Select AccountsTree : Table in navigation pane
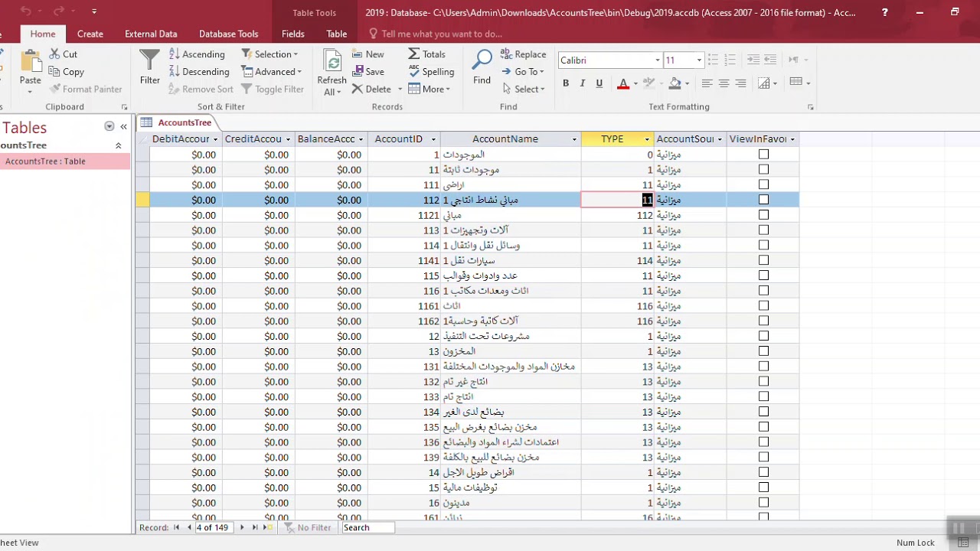 (x=66, y=161)
